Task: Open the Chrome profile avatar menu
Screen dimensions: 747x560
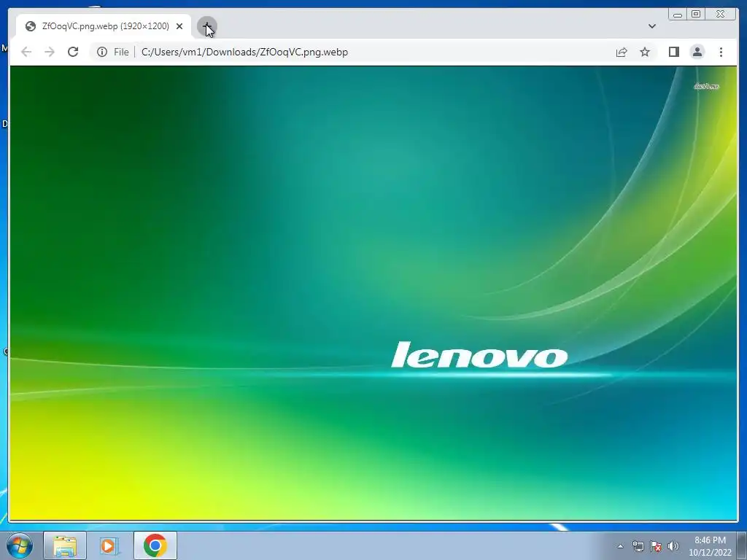Action: [x=697, y=52]
